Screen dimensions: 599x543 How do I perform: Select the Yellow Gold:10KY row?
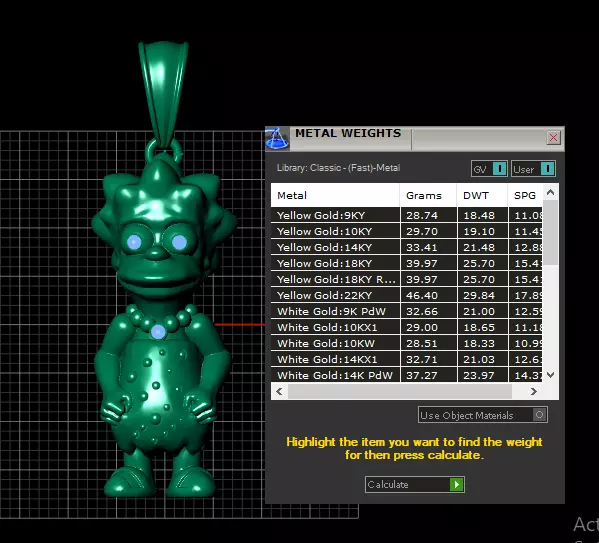(x=406, y=231)
